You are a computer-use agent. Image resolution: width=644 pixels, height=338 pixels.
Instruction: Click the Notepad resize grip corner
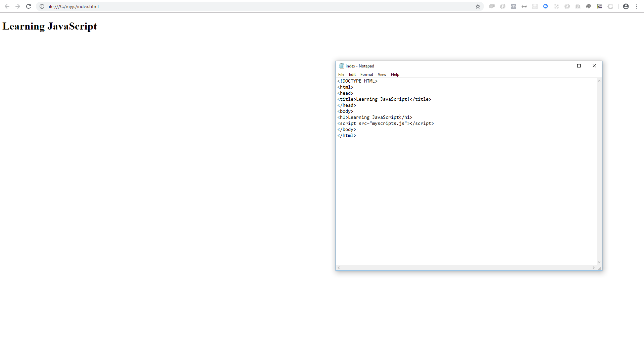pyautogui.click(x=599, y=268)
